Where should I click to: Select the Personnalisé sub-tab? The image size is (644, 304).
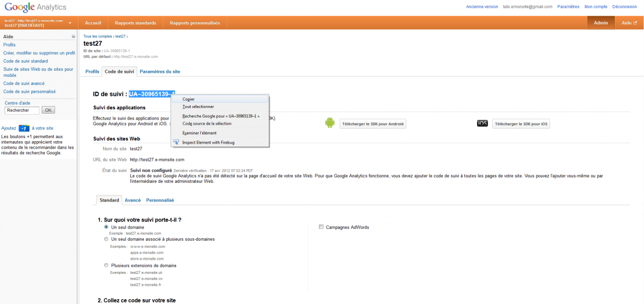(160, 200)
